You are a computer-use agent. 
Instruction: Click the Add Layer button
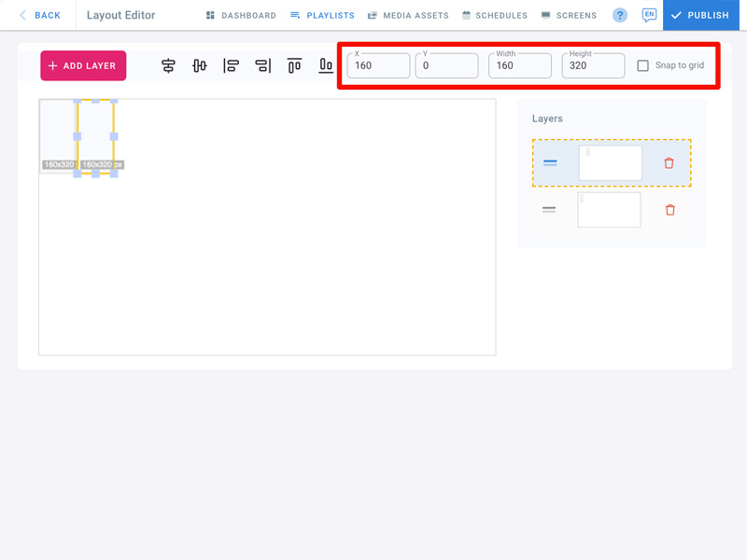tap(83, 66)
